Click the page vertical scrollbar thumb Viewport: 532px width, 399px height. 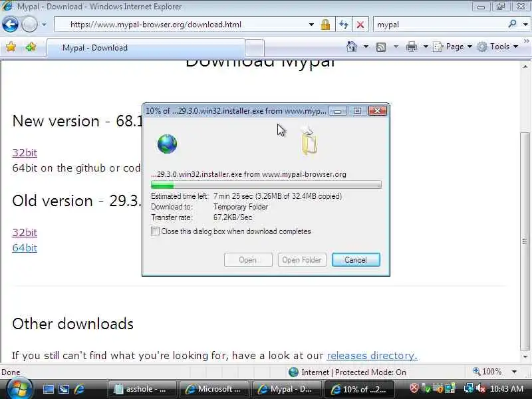click(x=525, y=241)
